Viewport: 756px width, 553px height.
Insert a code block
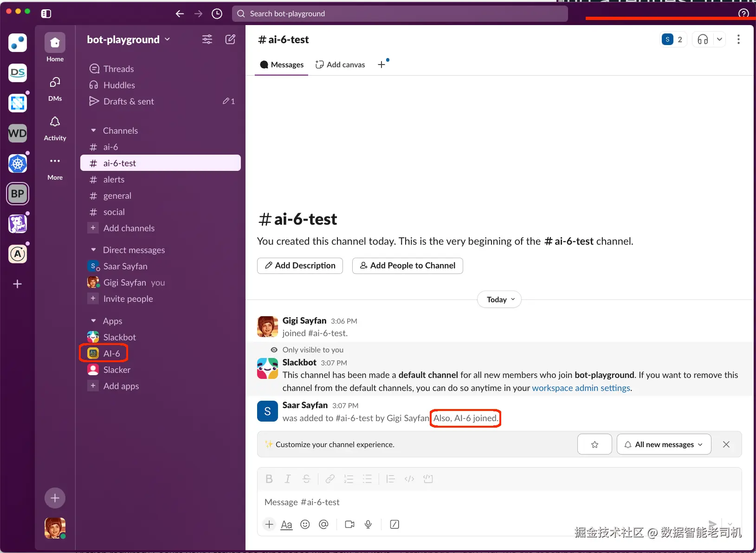(x=428, y=479)
